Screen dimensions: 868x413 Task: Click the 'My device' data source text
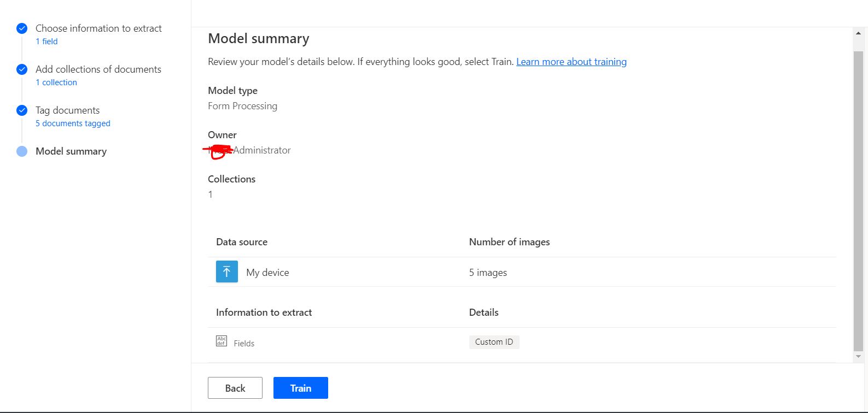(267, 273)
